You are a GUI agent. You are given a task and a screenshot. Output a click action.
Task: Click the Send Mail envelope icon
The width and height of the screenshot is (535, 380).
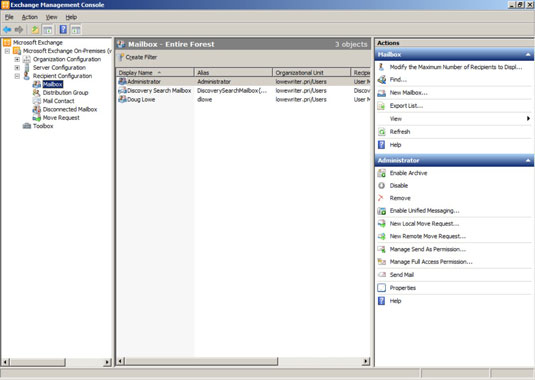pyautogui.click(x=381, y=275)
